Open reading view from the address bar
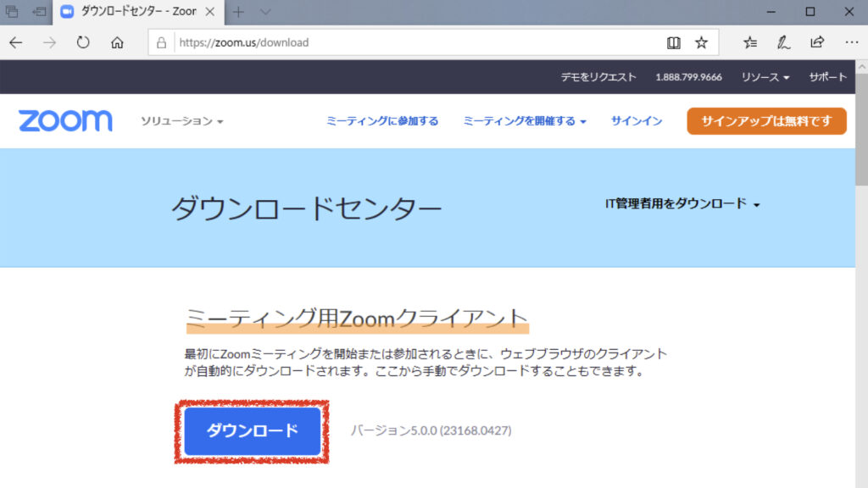 pyautogui.click(x=673, y=42)
